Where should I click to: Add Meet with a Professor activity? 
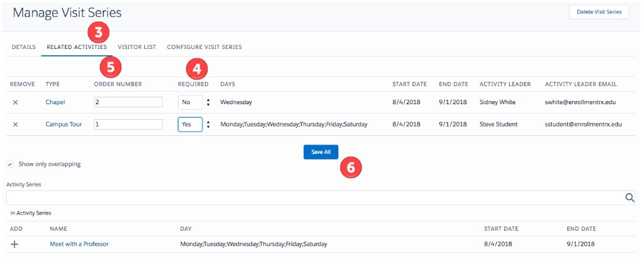(x=15, y=244)
